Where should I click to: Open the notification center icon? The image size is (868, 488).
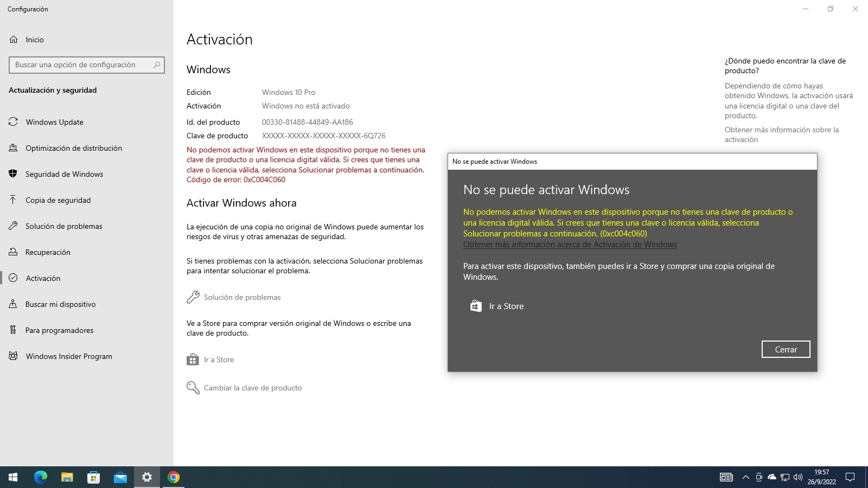pyautogui.click(x=850, y=477)
